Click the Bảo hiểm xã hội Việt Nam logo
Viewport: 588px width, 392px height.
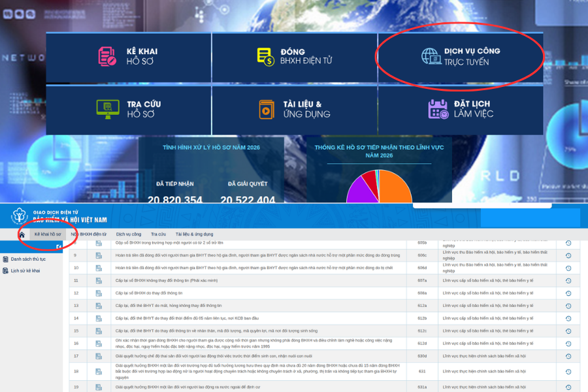pos(20,216)
